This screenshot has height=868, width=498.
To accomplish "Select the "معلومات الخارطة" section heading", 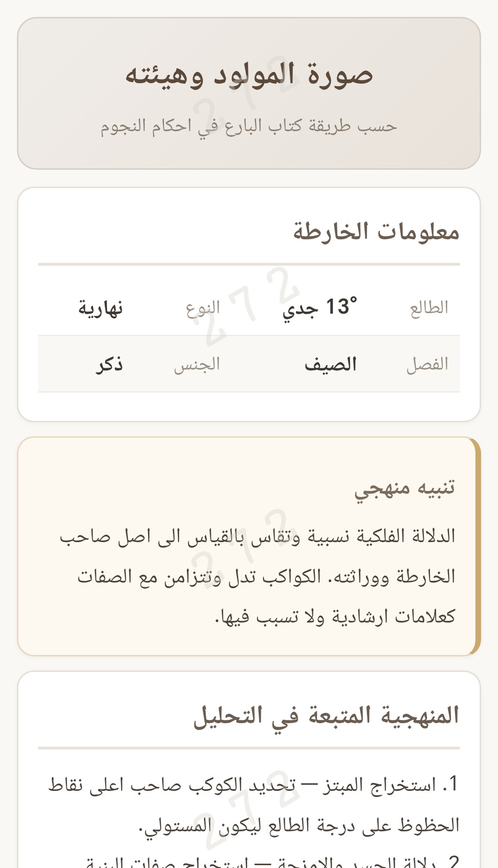I will click(376, 231).
